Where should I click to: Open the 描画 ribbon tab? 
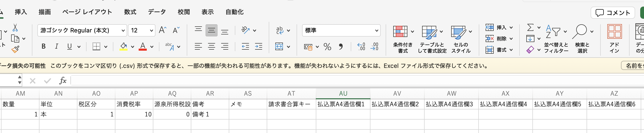pyautogui.click(x=45, y=12)
